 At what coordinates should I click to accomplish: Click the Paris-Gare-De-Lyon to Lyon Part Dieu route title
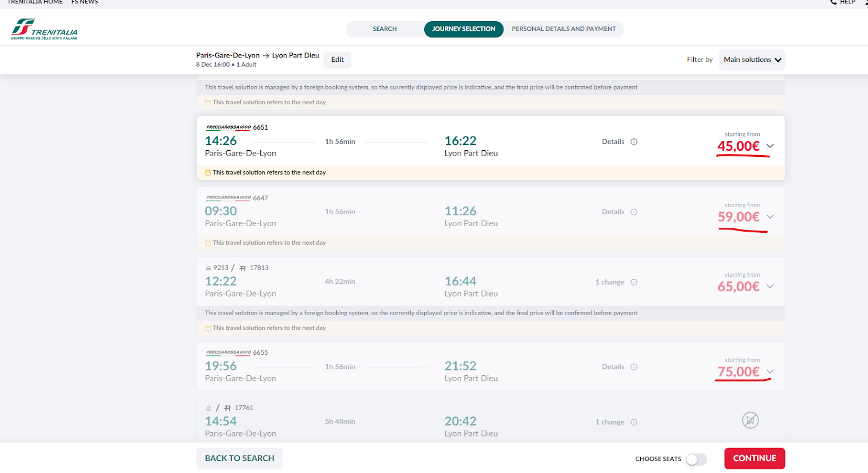[258, 55]
